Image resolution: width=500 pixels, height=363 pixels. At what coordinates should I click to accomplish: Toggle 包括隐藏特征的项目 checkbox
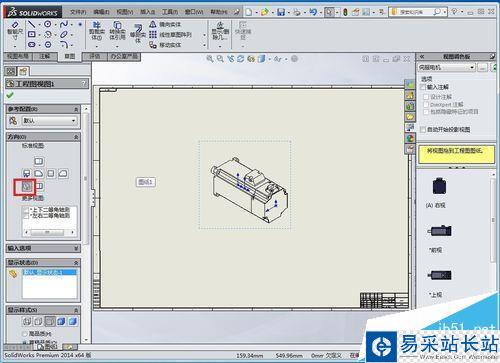(x=426, y=112)
